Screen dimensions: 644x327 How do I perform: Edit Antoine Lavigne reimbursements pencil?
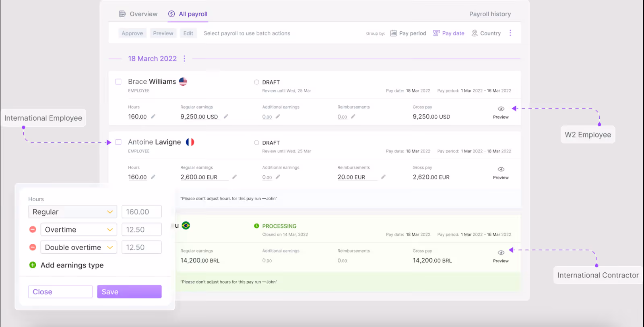(383, 177)
